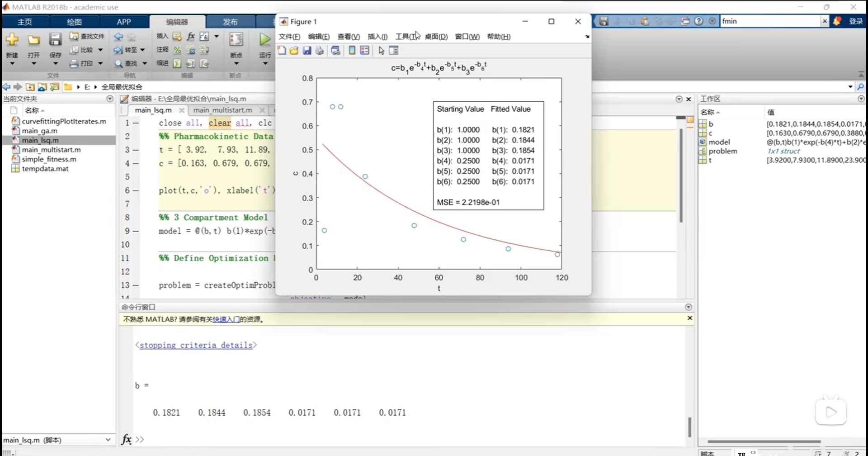Click the fx insert function icon
The height and width of the screenshot is (456, 868).
[x=191, y=36]
